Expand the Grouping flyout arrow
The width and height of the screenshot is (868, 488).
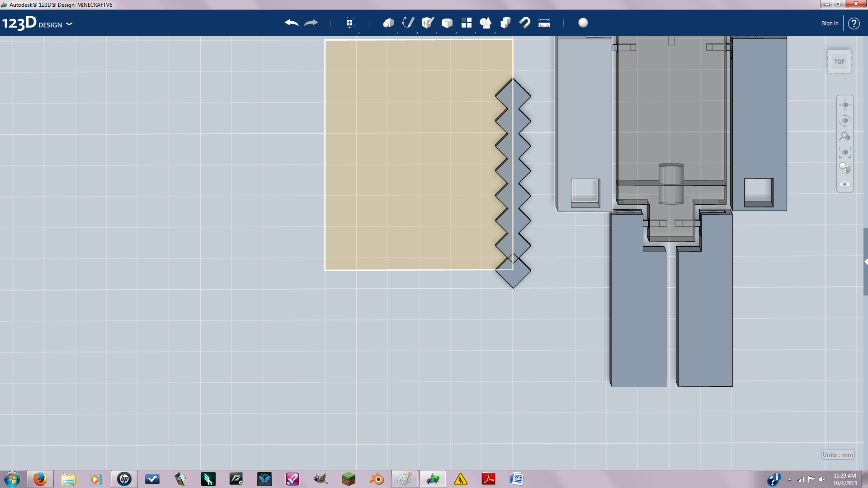pos(495,33)
